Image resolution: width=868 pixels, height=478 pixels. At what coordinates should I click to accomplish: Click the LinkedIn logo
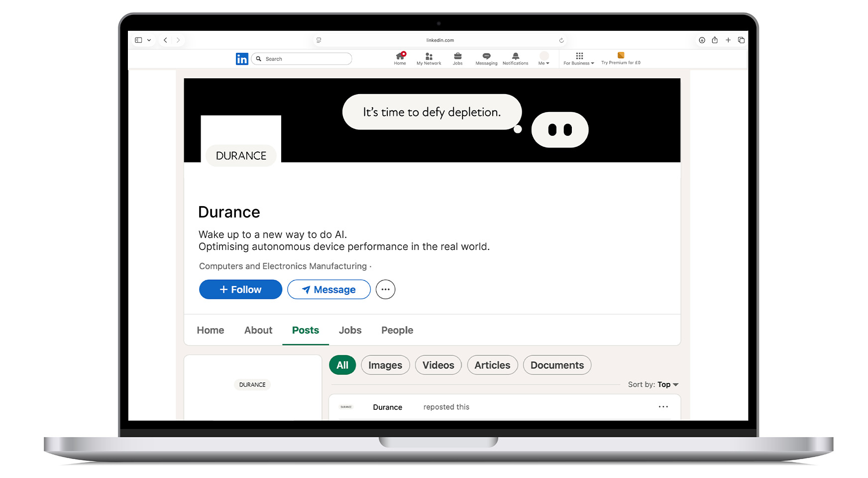click(x=242, y=59)
